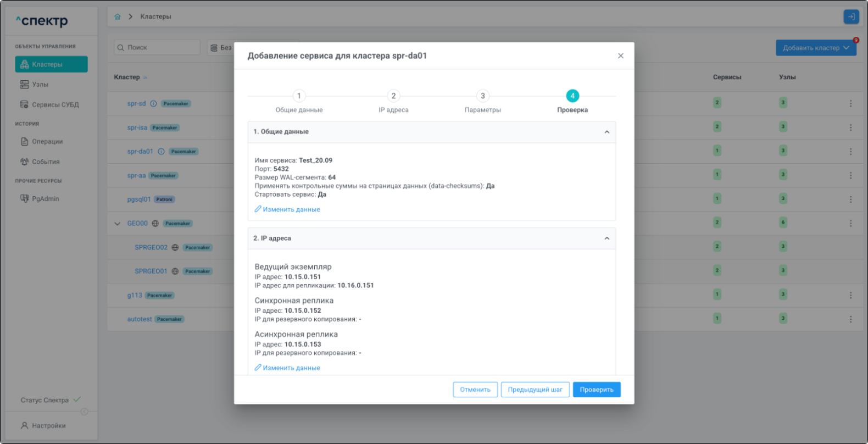This screenshot has width=868, height=444.
Task: Click pencil edit icon under Общие данные
Action: pos(258,209)
